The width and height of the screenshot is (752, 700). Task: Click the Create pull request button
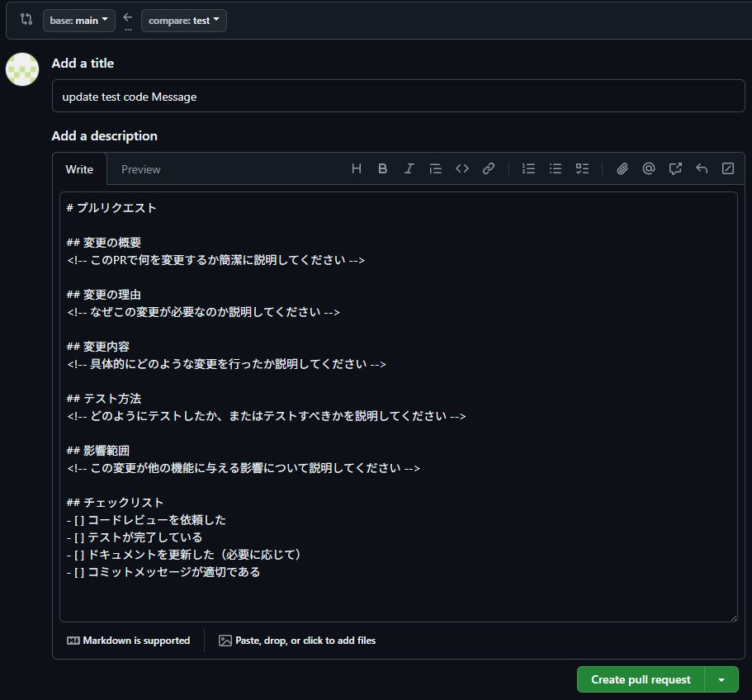point(640,679)
